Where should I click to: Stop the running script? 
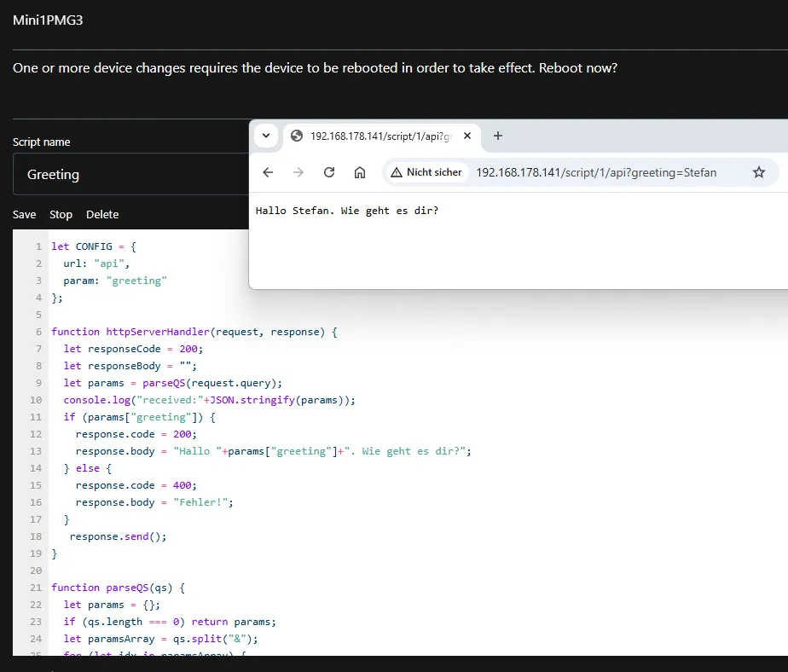pyautogui.click(x=61, y=214)
